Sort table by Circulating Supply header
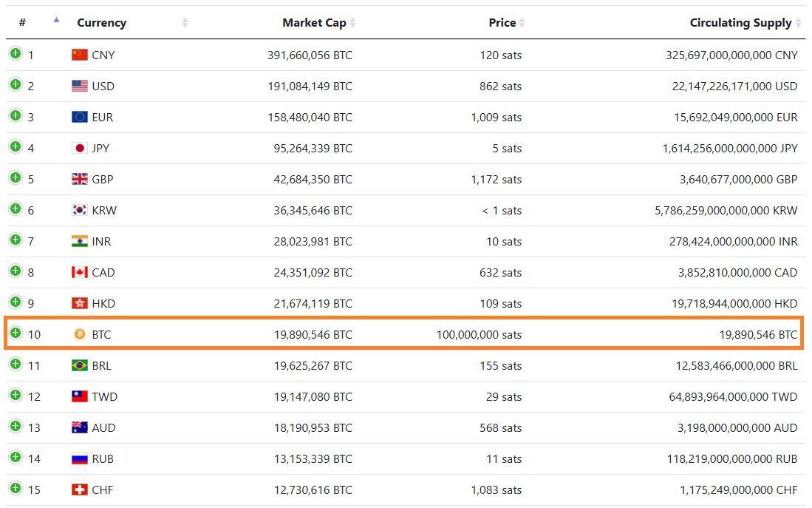Screen dimensions: 812x508 pyautogui.click(x=740, y=22)
